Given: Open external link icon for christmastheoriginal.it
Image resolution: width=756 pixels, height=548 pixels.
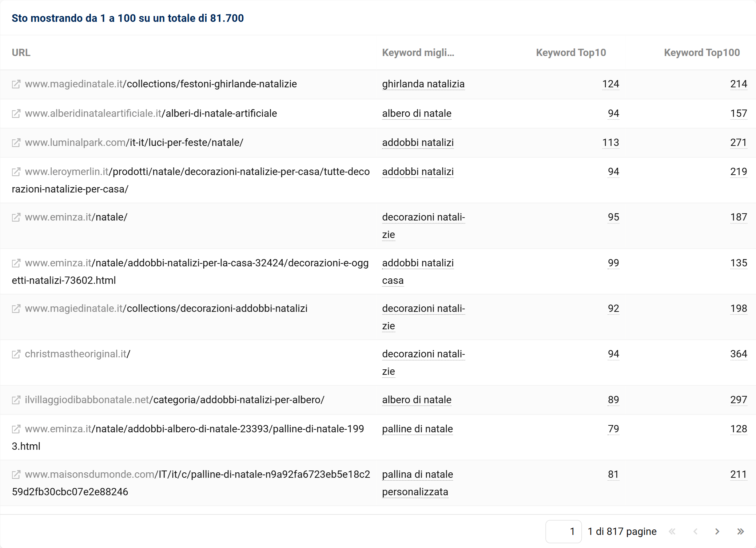Looking at the screenshot, I should (x=16, y=354).
